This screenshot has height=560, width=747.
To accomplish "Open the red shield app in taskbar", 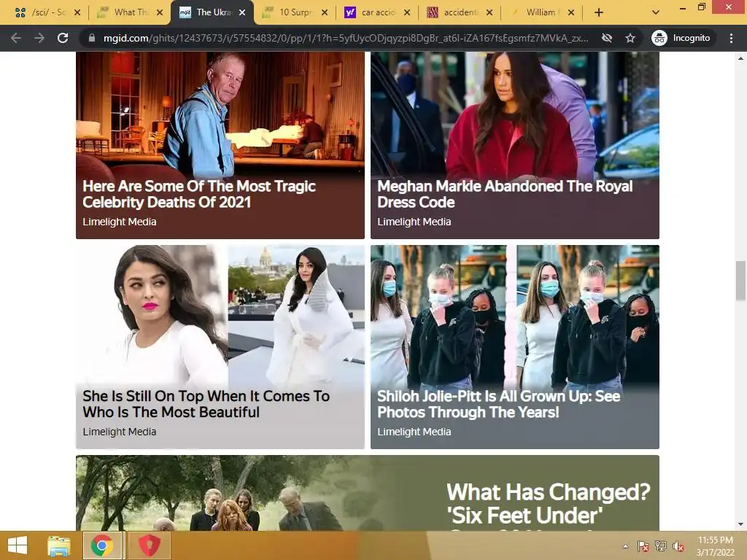I will (x=149, y=545).
